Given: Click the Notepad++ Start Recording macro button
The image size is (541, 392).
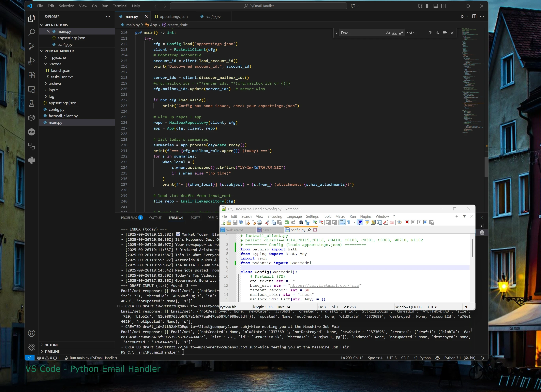Looking at the screenshot, I should [407, 222].
